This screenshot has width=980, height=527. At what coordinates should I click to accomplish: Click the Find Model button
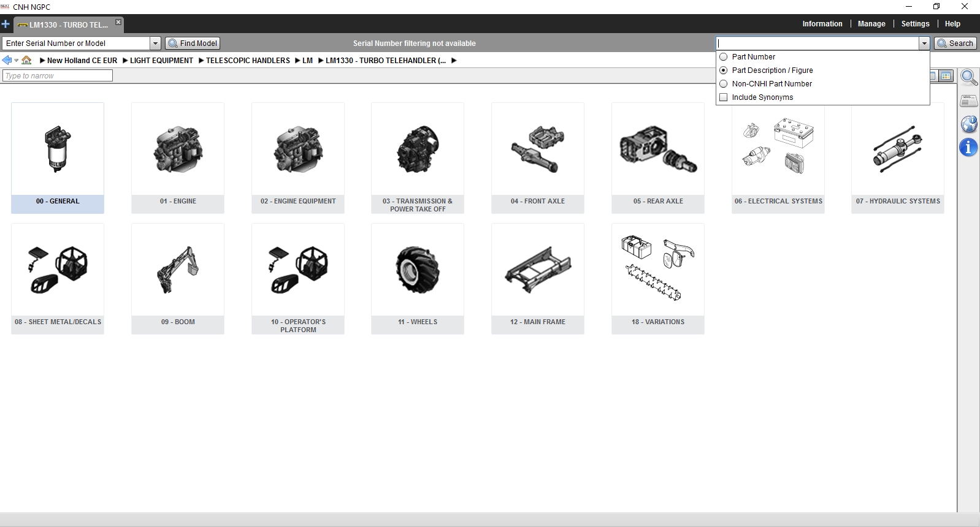point(193,44)
